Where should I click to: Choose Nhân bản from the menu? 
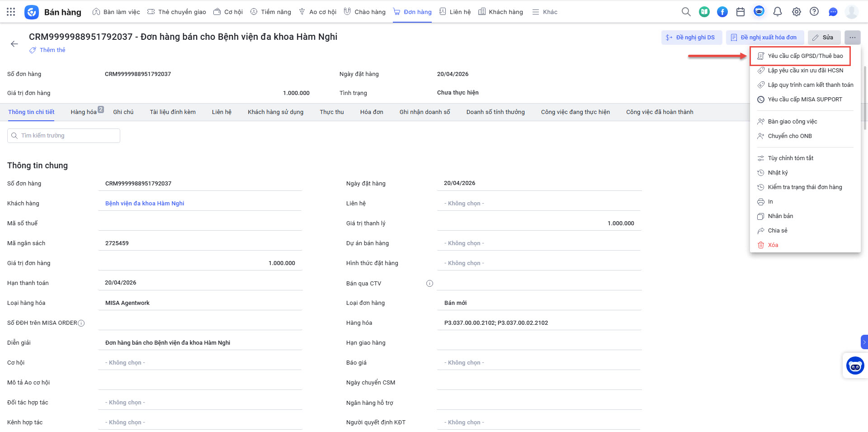click(x=780, y=216)
